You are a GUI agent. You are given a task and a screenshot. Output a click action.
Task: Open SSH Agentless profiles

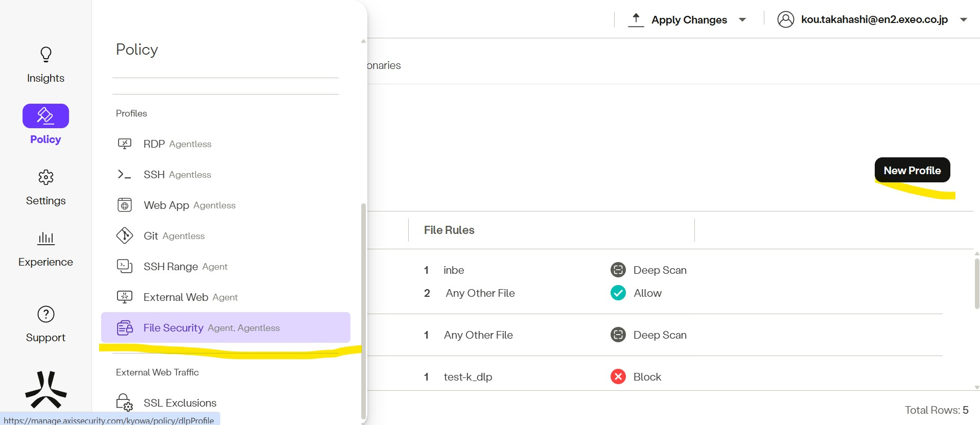point(177,175)
